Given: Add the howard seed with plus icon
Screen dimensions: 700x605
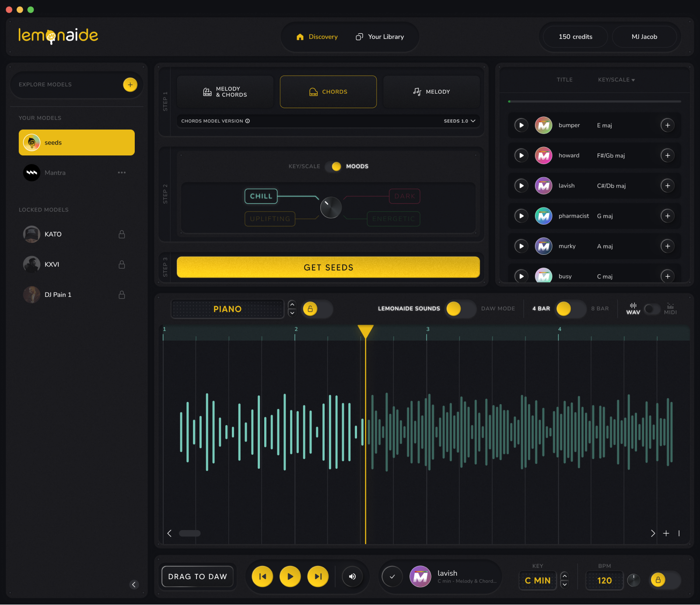Looking at the screenshot, I should 667,155.
